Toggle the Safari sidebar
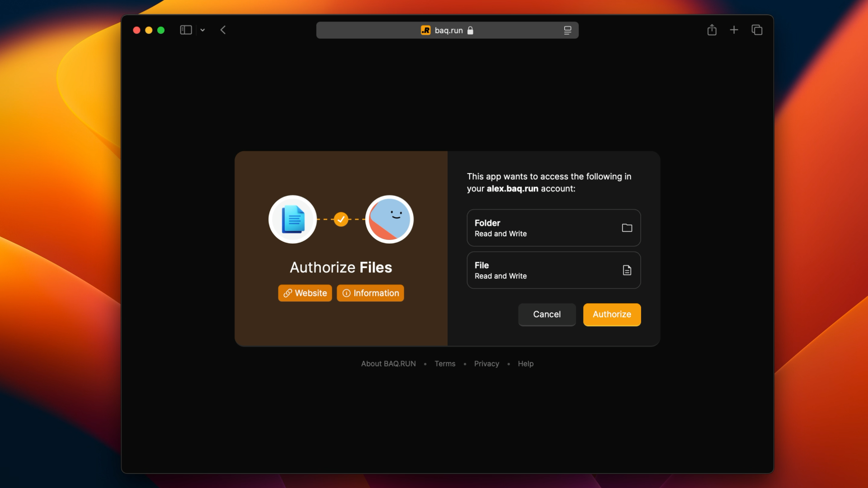The width and height of the screenshot is (868, 488). 186,30
